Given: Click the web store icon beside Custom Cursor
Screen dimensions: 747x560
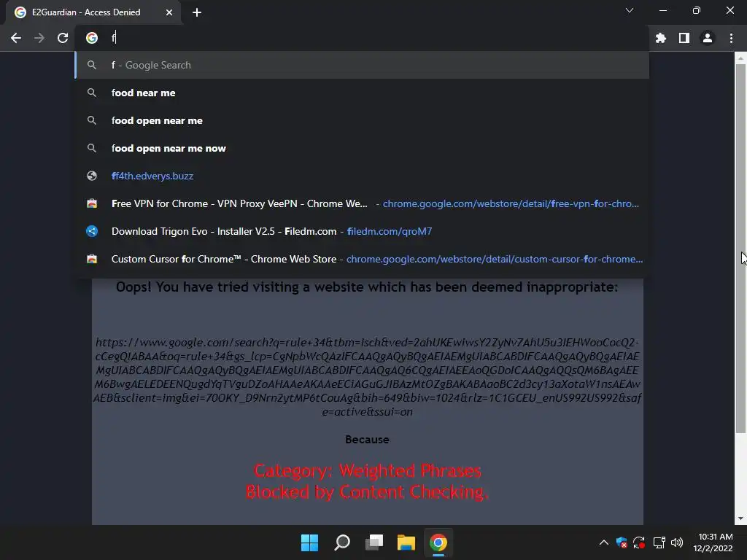Looking at the screenshot, I should (92, 259).
